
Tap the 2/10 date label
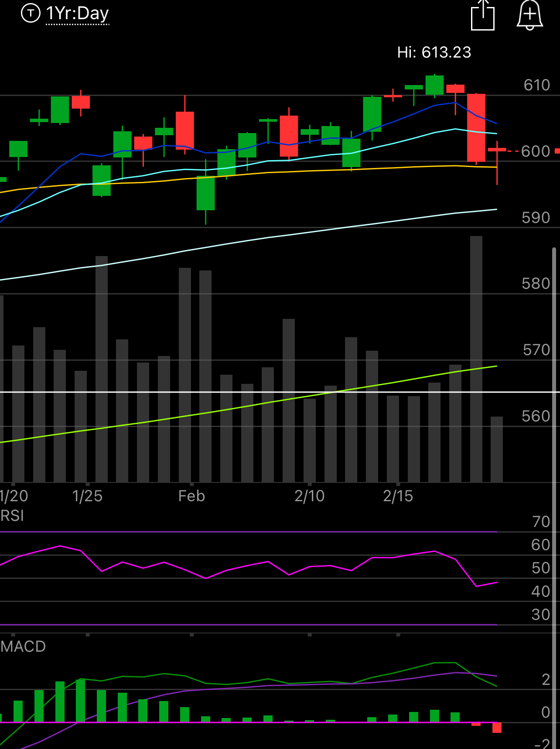tap(310, 496)
